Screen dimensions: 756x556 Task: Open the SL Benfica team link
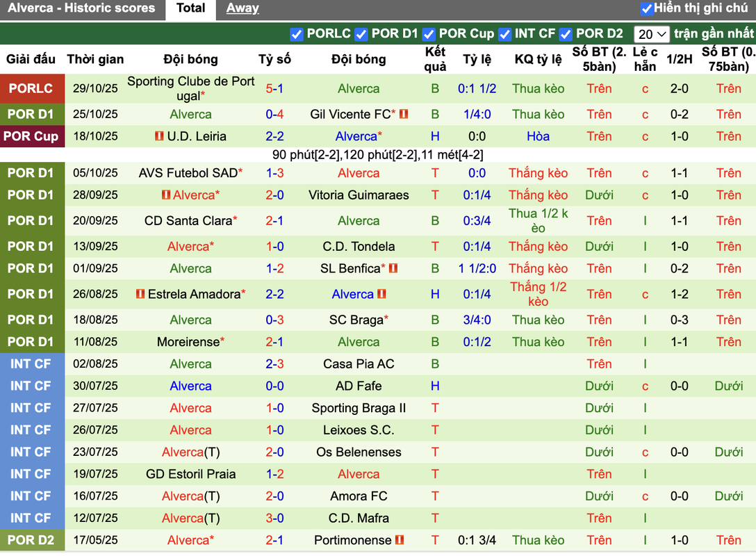(x=350, y=268)
